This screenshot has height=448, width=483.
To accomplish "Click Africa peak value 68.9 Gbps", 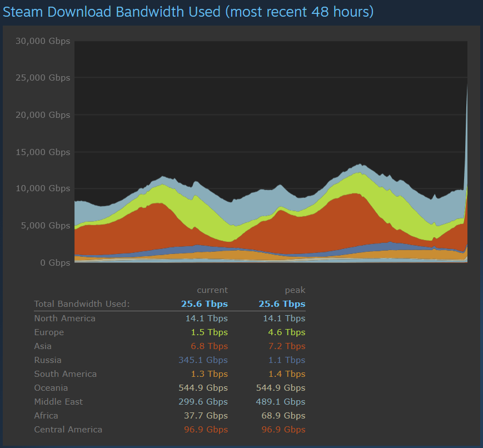I will coord(283,416).
